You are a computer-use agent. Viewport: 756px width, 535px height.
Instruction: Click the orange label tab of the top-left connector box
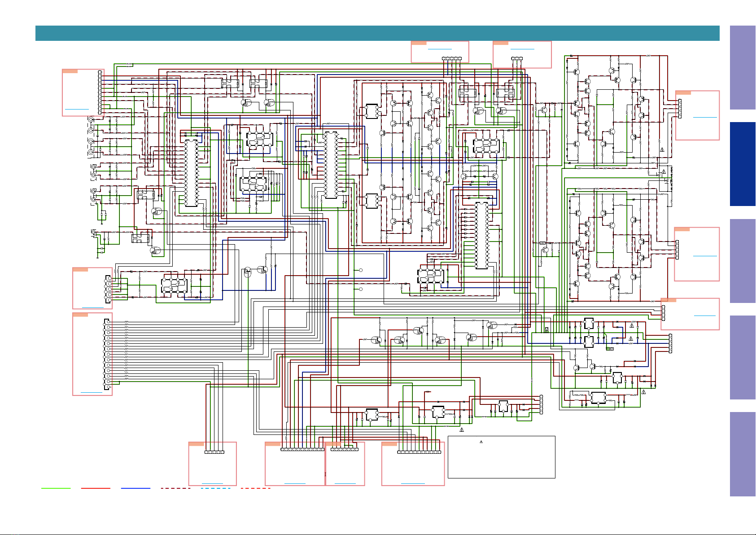(x=70, y=71)
